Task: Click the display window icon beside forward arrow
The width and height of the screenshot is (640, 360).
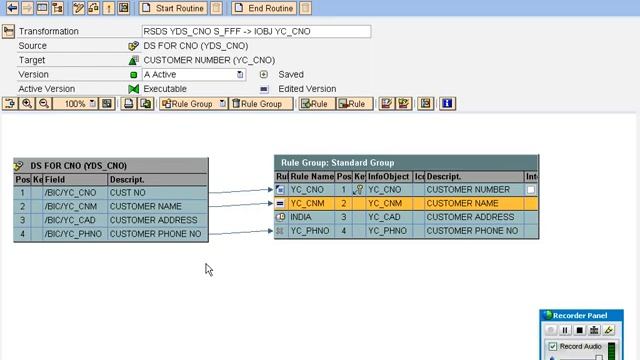Action: click(x=42, y=8)
